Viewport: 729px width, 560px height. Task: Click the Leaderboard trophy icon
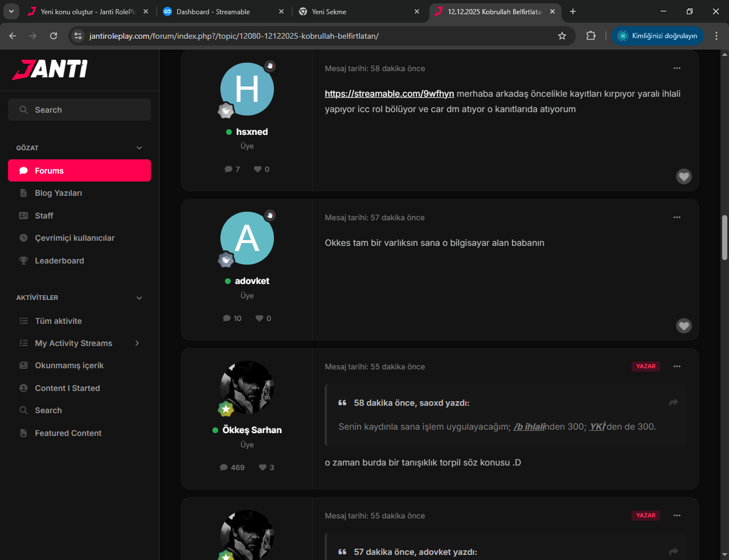click(x=23, y=261)
